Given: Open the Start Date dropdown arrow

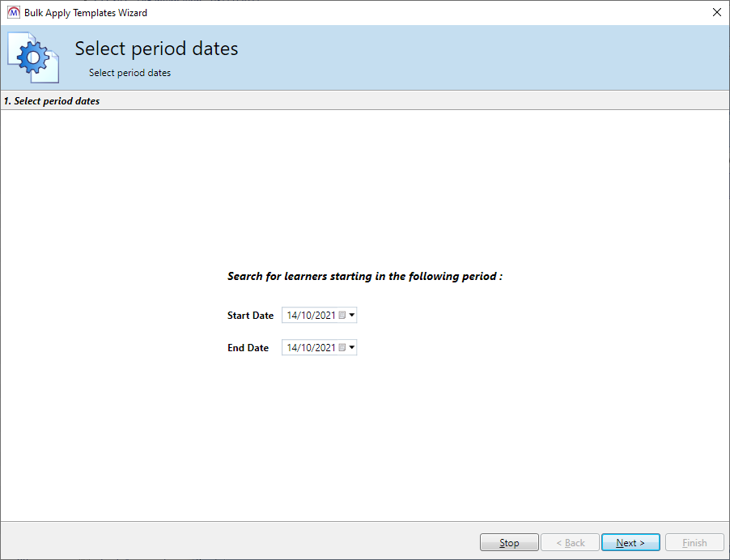Looking at the screenshot, I should point(352,316).
